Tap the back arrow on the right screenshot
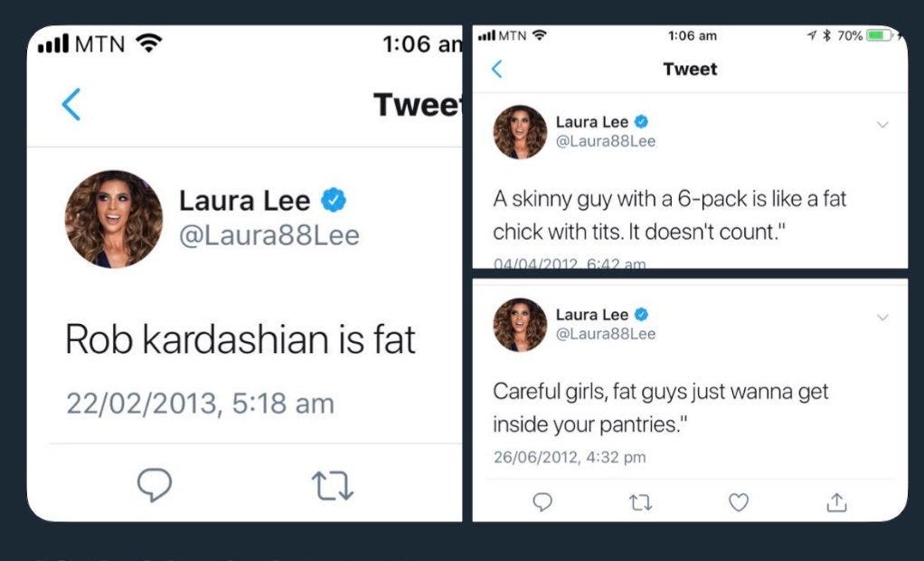 click(x=496, y=68)
